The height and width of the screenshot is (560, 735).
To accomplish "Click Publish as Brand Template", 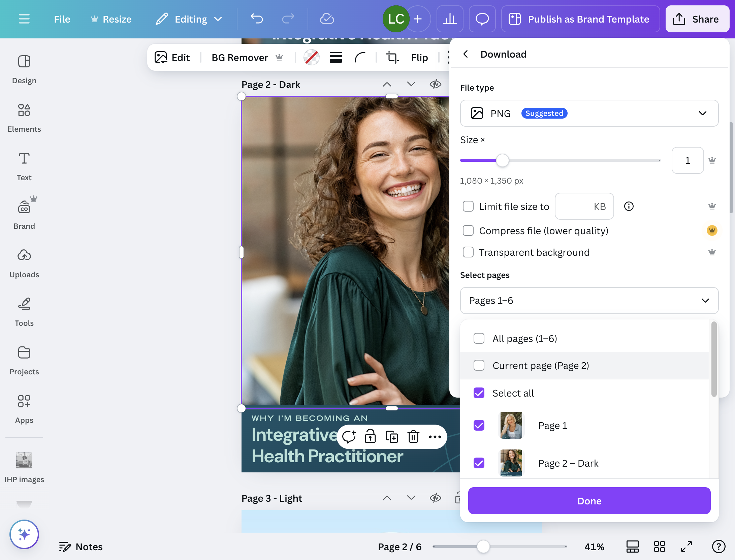I will (580, 19).
